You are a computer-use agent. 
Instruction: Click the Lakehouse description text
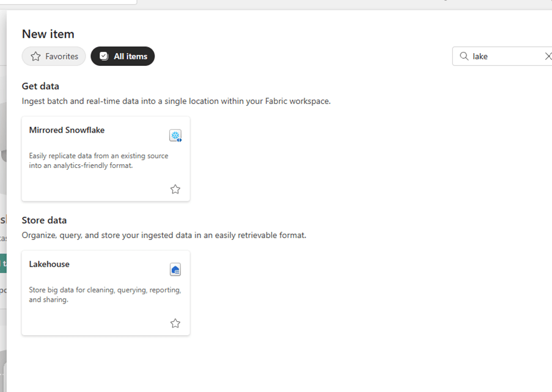tap(105, 295)
